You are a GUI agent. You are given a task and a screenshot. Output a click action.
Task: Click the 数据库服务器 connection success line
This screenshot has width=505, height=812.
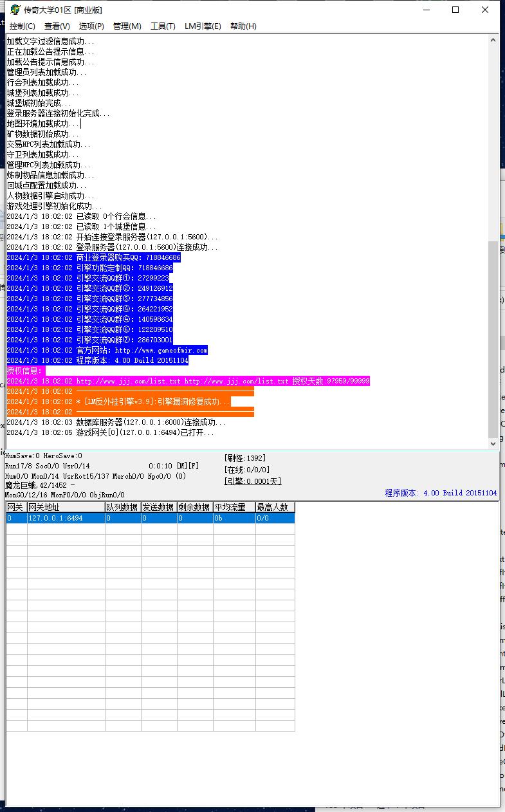pos(116,423)
